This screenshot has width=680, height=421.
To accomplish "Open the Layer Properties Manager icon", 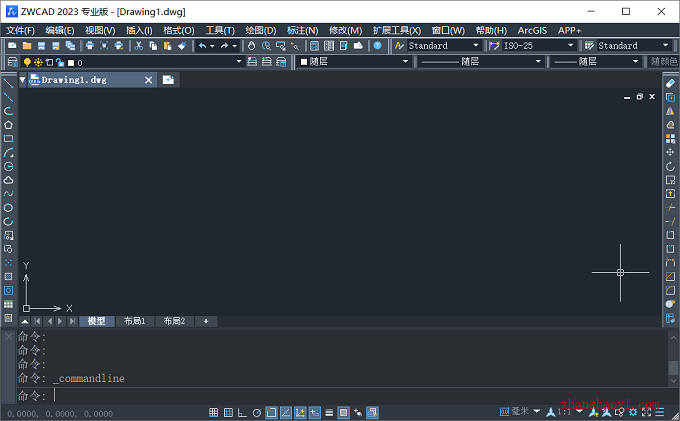I will tap(13, 62).
